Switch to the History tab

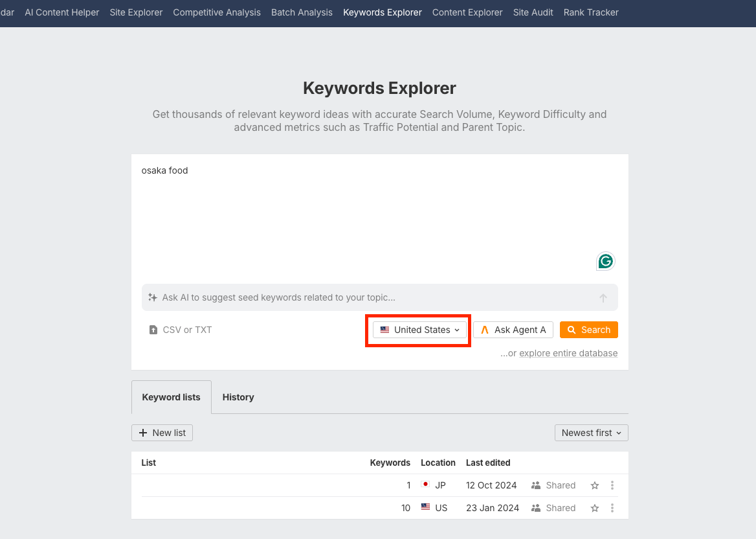(238, 397)
